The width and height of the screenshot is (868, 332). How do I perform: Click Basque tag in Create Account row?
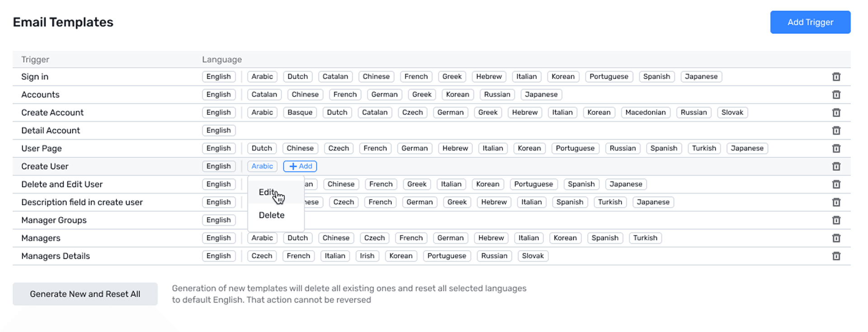(300, 113)
